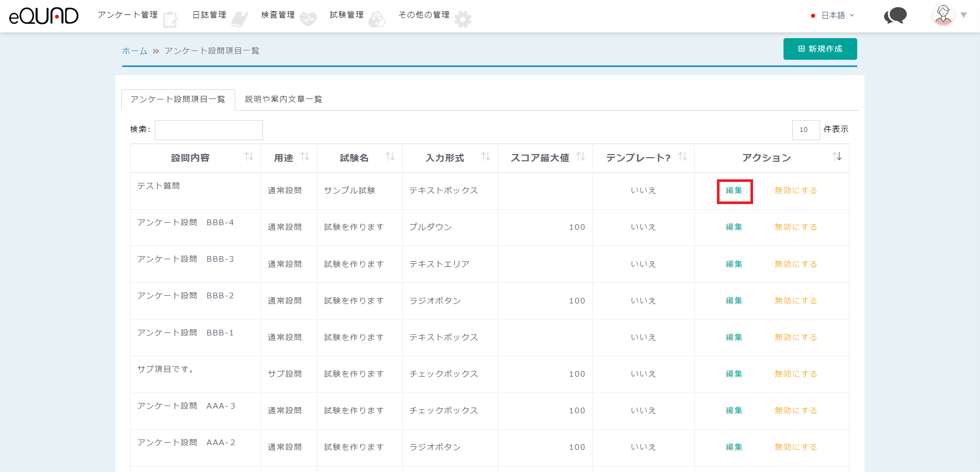980x472 pixels.
Task: Sort by スコア最大値 column arrows
Action: [581, 157]
